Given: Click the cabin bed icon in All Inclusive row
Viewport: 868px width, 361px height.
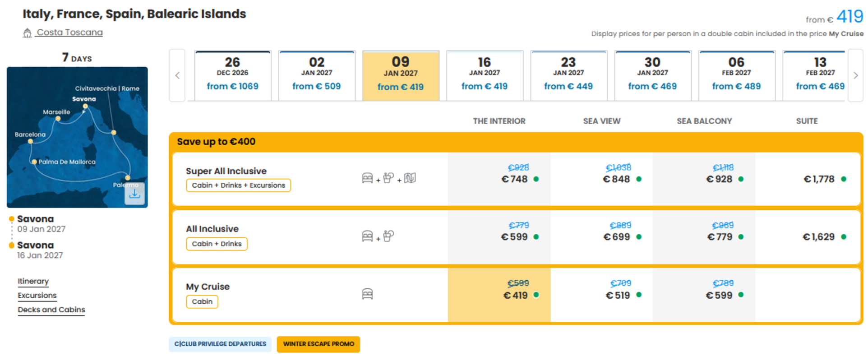Looking at the screenshot, I should pyautogui.click(x=368, y=236).
